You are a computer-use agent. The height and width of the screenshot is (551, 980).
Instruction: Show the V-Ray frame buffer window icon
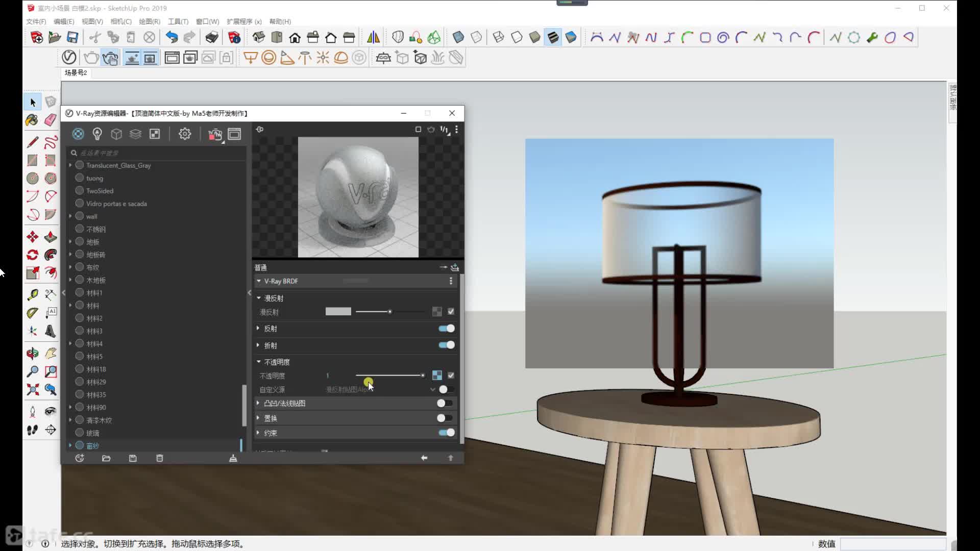(x=234, y=134)
